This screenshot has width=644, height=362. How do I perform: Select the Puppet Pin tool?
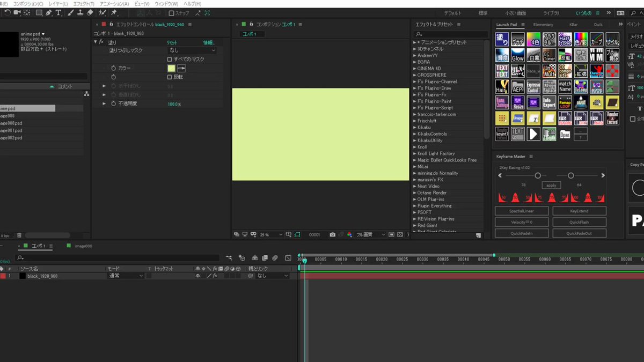(x=114, y=12)
